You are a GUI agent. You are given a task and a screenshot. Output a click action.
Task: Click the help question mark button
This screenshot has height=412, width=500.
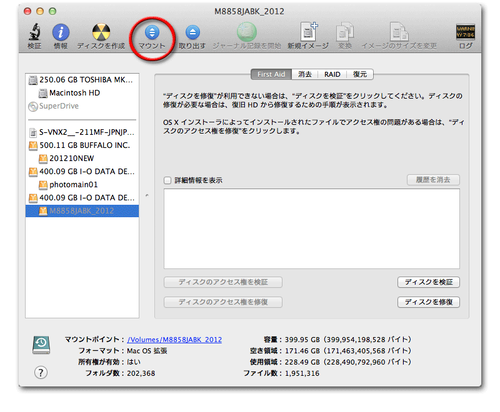pyautogui.click(x=41, y=372)
